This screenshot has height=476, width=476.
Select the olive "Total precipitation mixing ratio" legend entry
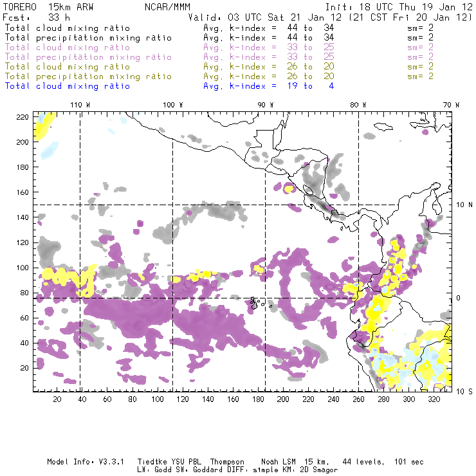click(x=88, y=77)
